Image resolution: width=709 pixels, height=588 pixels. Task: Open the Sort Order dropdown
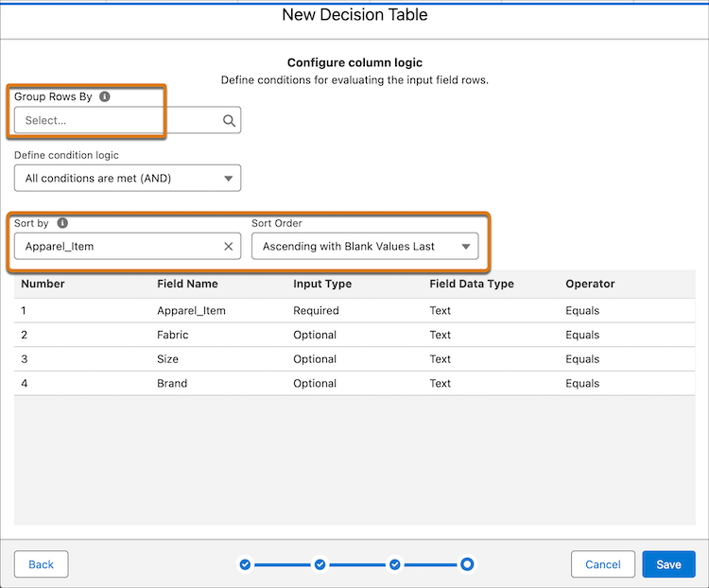coord(365,247)
